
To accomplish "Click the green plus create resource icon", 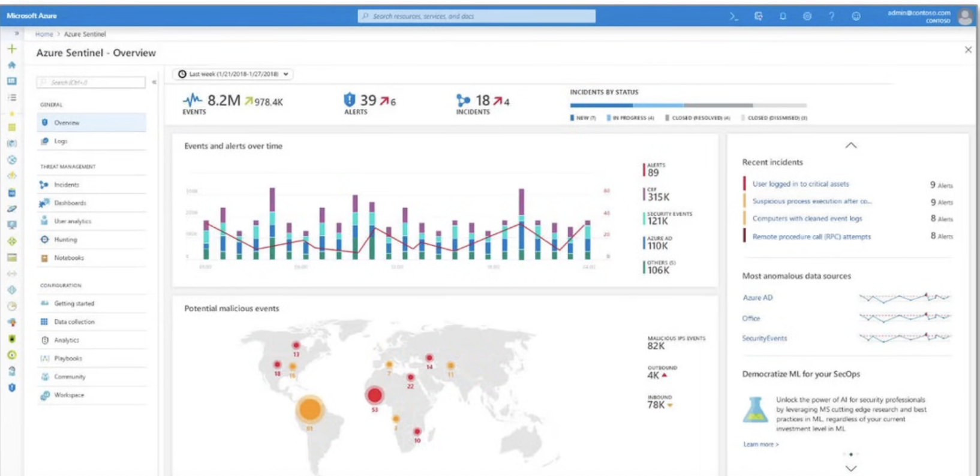I will point(11,49).
